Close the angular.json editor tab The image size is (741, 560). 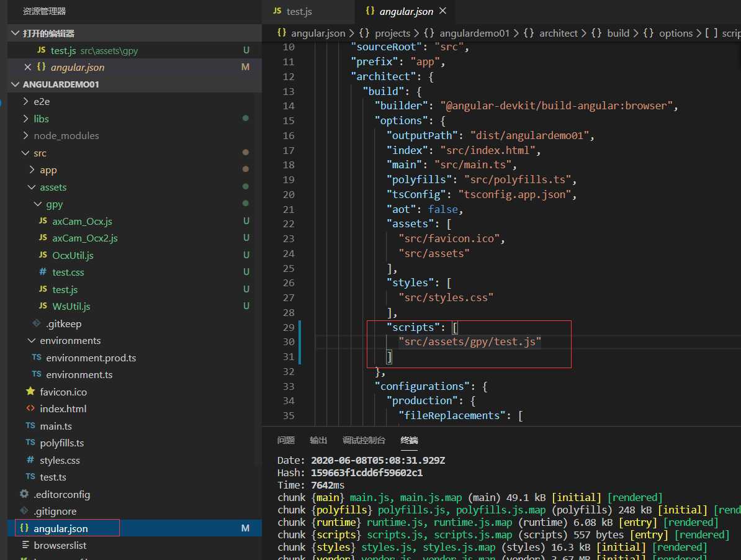[442, 11]
